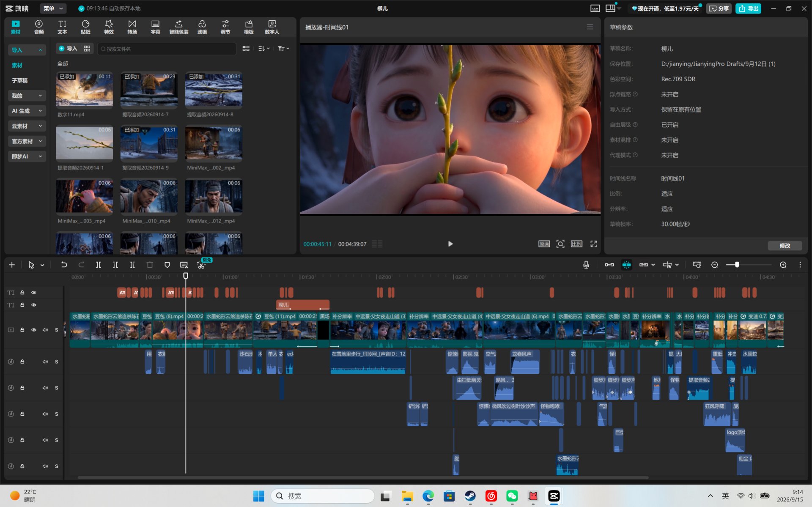Click the 搜索文件名 search field

click(x=167, y=49)
